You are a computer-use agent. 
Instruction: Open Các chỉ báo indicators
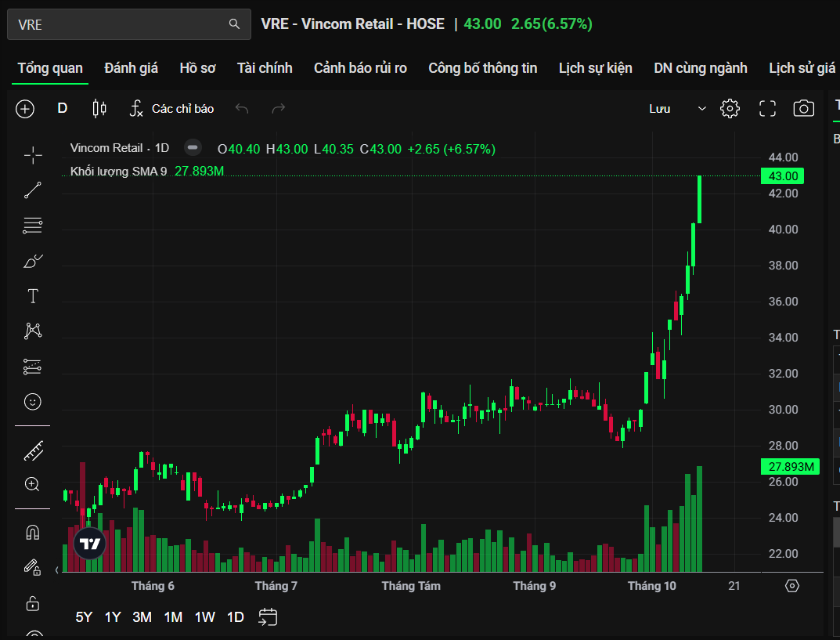pos(171,109)
